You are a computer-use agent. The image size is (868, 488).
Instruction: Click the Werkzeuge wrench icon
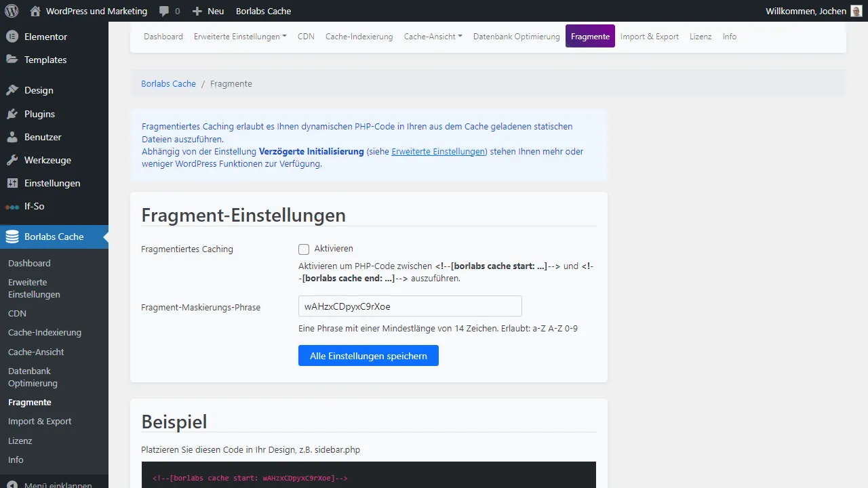point(12,160)
